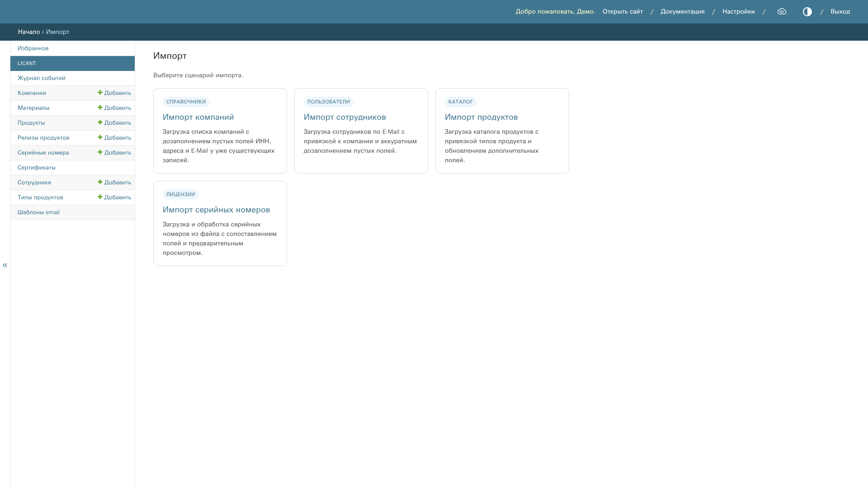Image resolution: width=868 pixels, height=488 pixels.
Task: Click Открыть сайт in the header
Action: coord(623,12)
